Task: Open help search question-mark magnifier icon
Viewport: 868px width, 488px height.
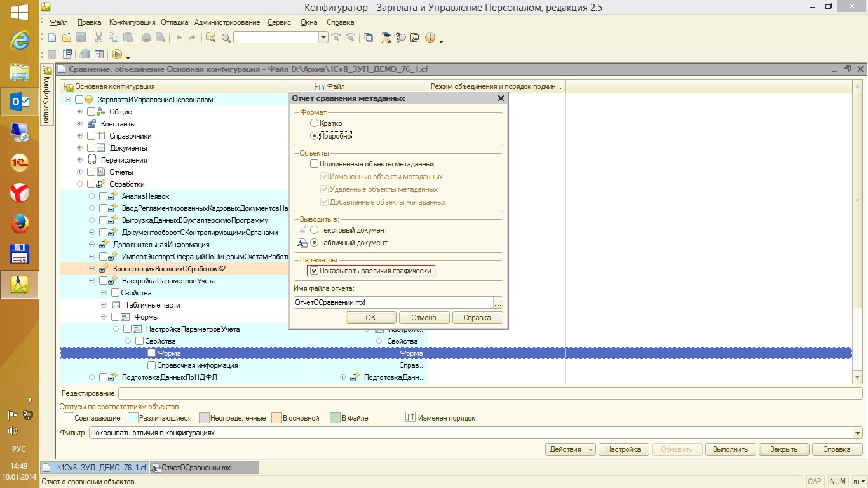Action: click(x=401, y=38)
